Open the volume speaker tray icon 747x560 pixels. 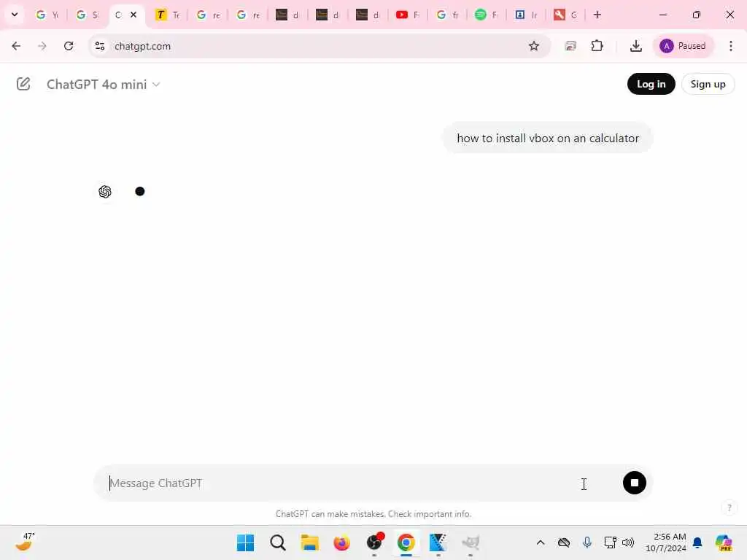coord(628,542)
